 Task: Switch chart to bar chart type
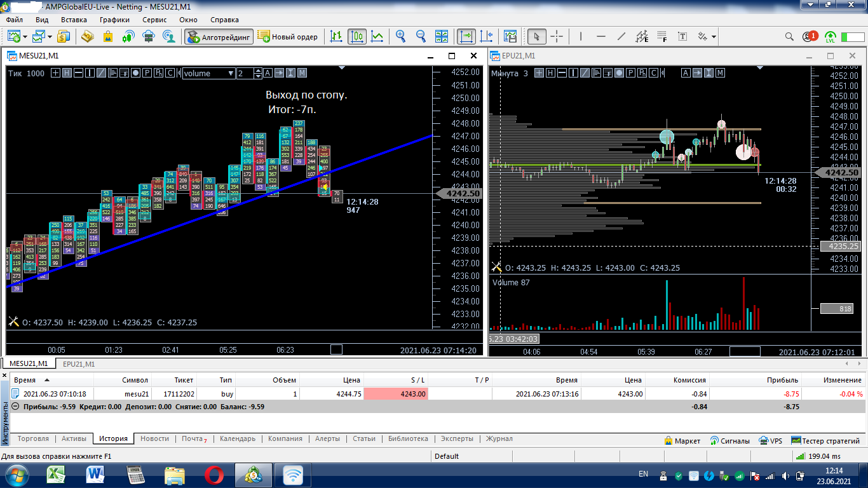coord(337,36)
